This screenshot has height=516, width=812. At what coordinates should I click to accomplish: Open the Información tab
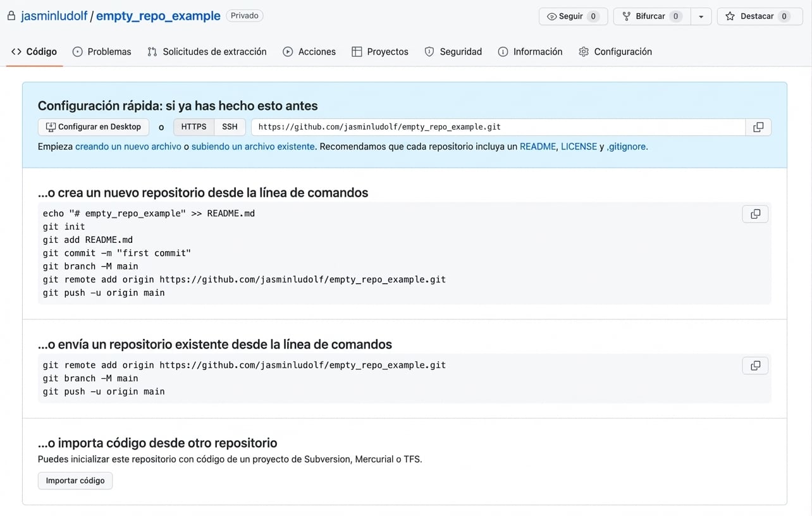(530, 52)
